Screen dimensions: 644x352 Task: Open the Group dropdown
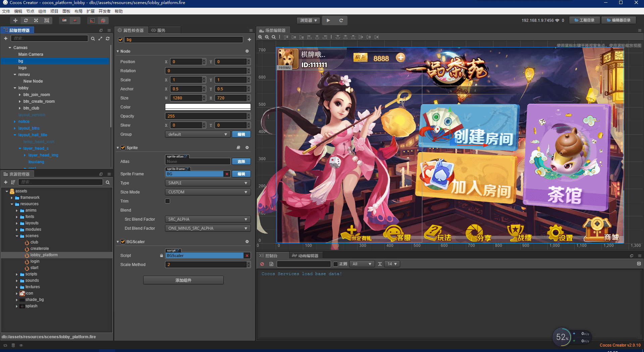click(198, 134)
